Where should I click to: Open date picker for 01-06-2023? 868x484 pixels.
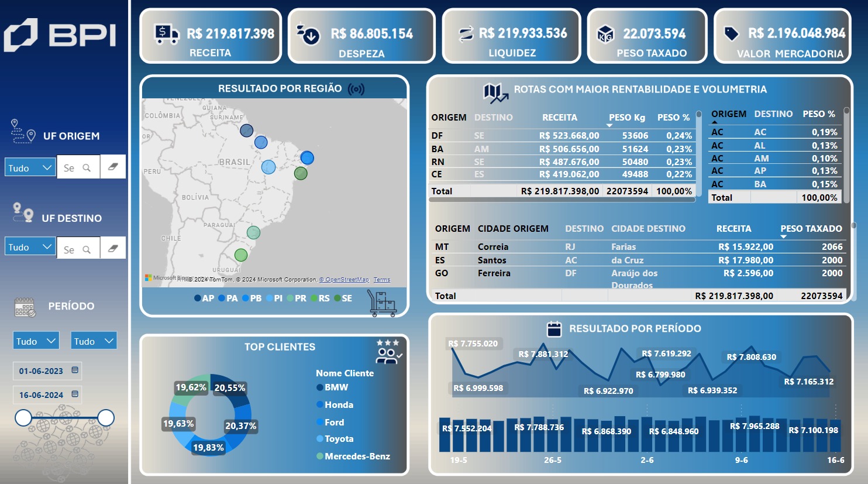click(x=75, y=370)
